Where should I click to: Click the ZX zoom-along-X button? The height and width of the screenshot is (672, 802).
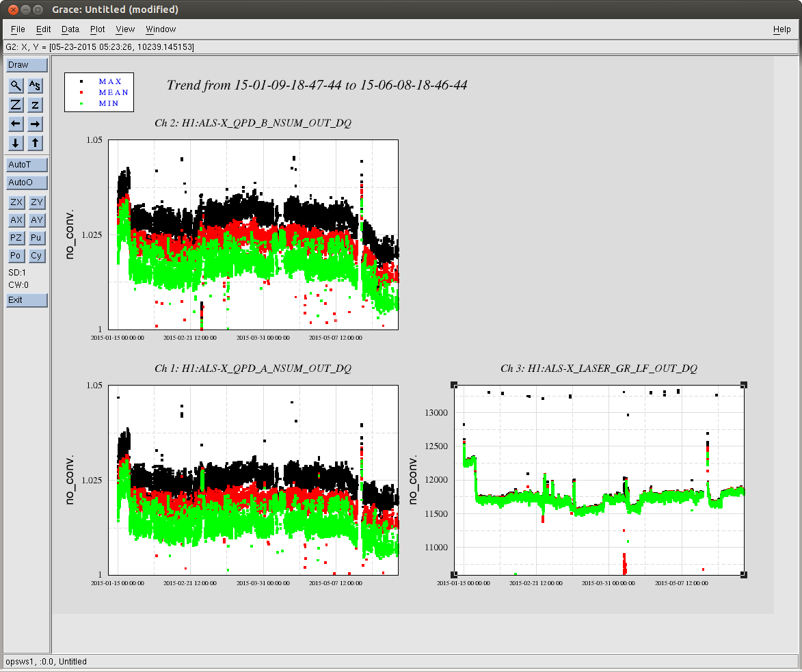tap(16, 202)
